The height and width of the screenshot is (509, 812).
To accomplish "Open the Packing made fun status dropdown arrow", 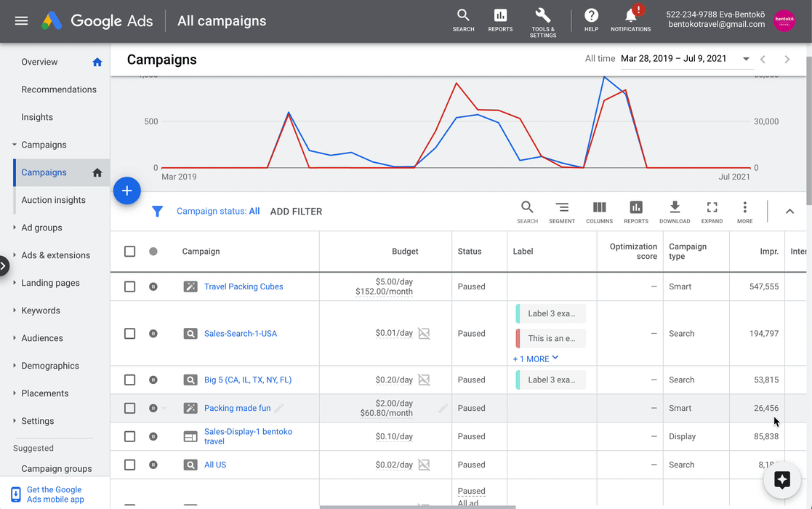I will point(164,408).
